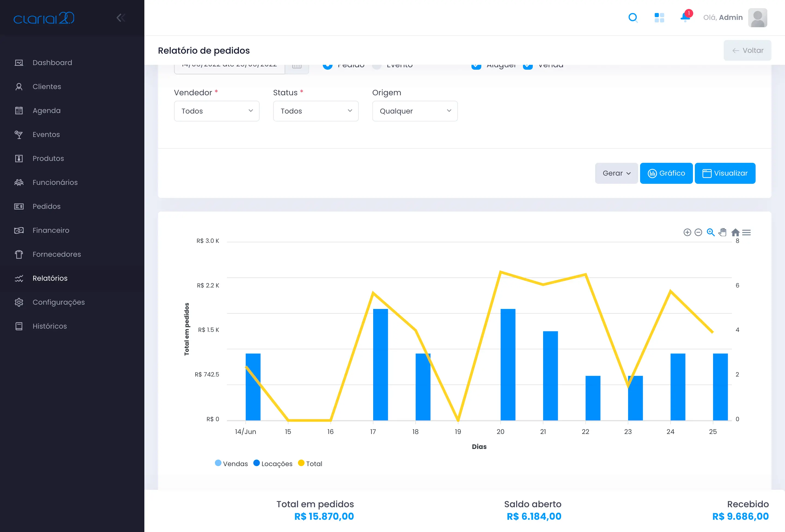Click the 14/Jun axis label
Screen dimensions: 785x532
(246, 432)
